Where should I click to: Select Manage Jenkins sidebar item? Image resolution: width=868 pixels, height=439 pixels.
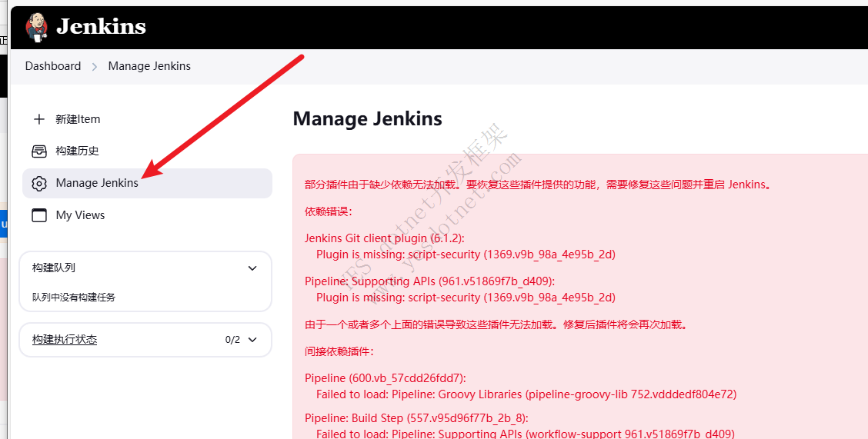point(147,183)
